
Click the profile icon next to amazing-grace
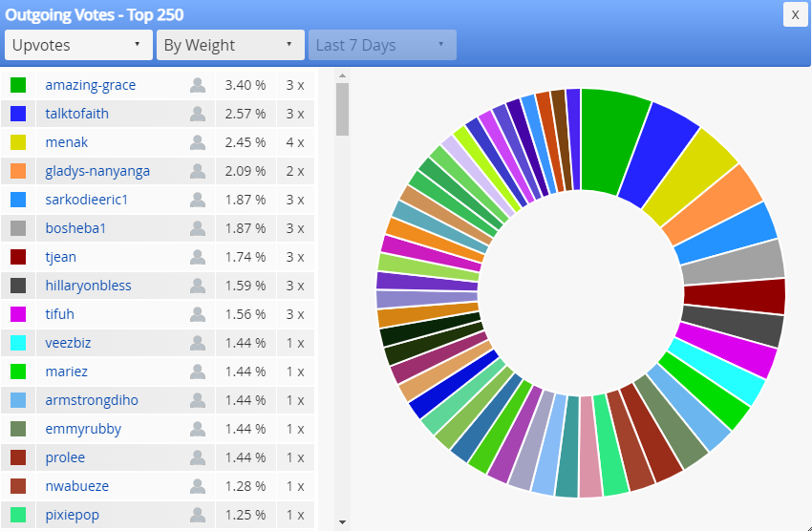click(198, 85)
